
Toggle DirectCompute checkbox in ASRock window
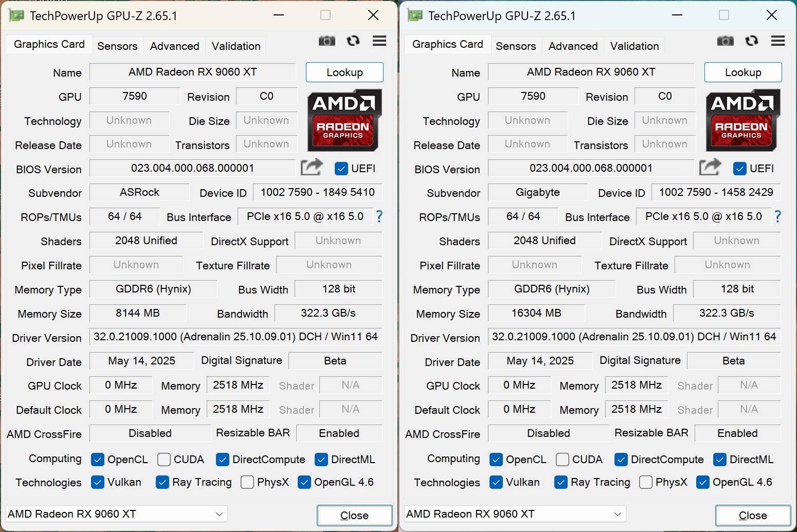223,460
